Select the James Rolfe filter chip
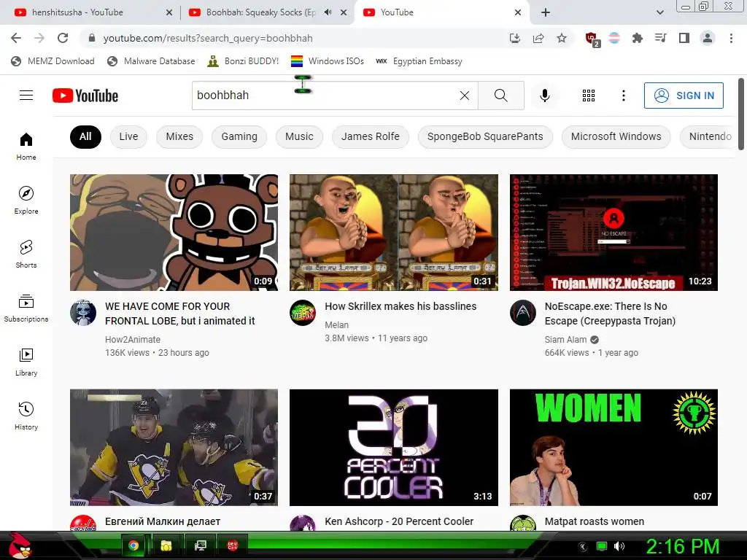This screenshot has height=560, width=747. [370, 136]
